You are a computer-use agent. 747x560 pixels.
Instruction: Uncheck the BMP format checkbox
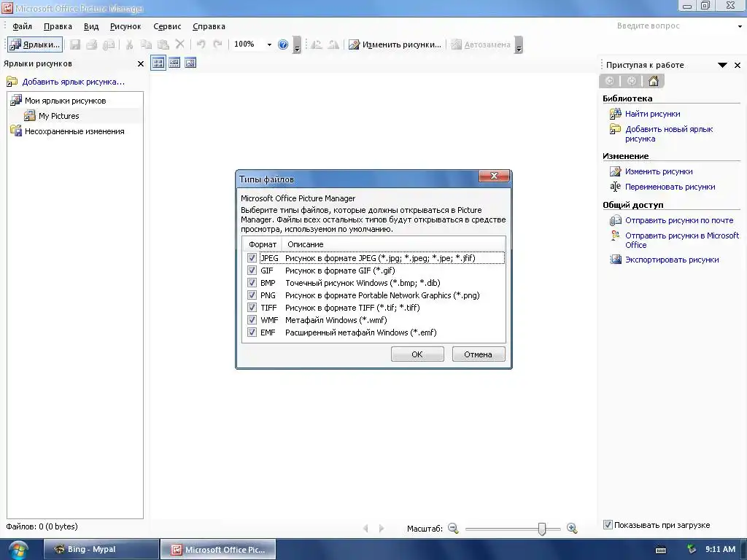252,283
